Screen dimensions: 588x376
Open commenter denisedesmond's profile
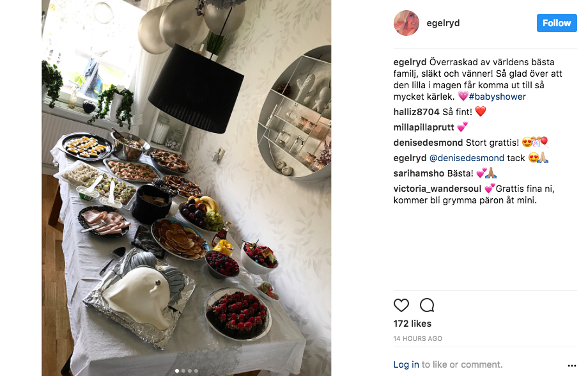tap(428, 143)
